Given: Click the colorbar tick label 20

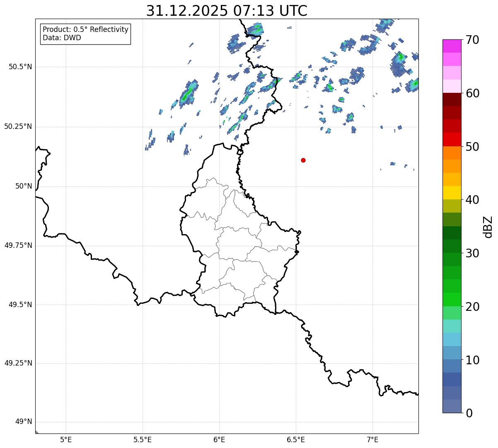Looking at the screenshot, I should click(473, 307).
